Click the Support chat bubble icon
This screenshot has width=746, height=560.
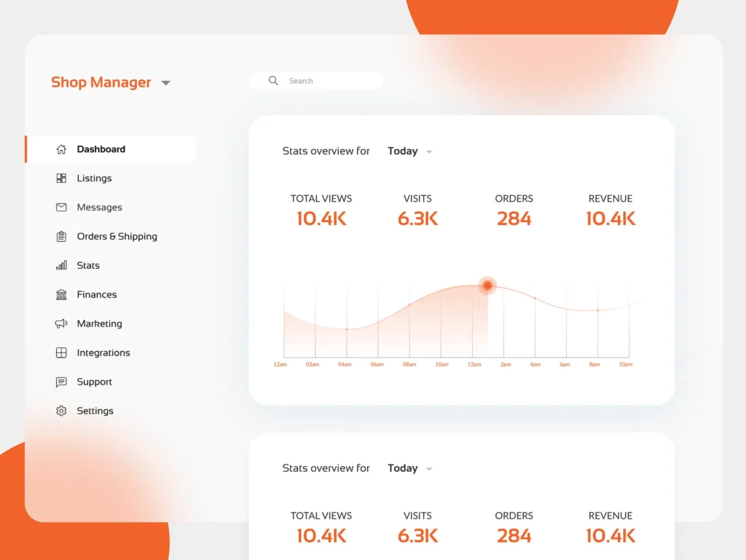pos(61,382)
